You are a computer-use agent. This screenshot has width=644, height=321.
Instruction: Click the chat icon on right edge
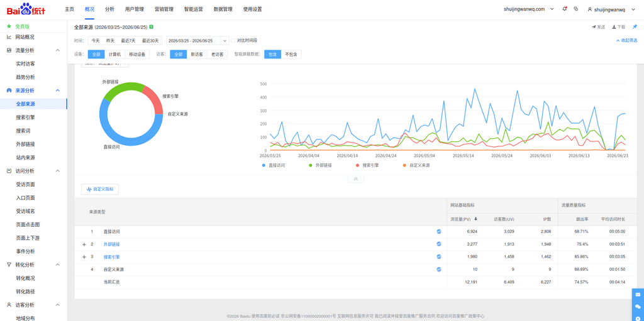click(x=638, y=306)
